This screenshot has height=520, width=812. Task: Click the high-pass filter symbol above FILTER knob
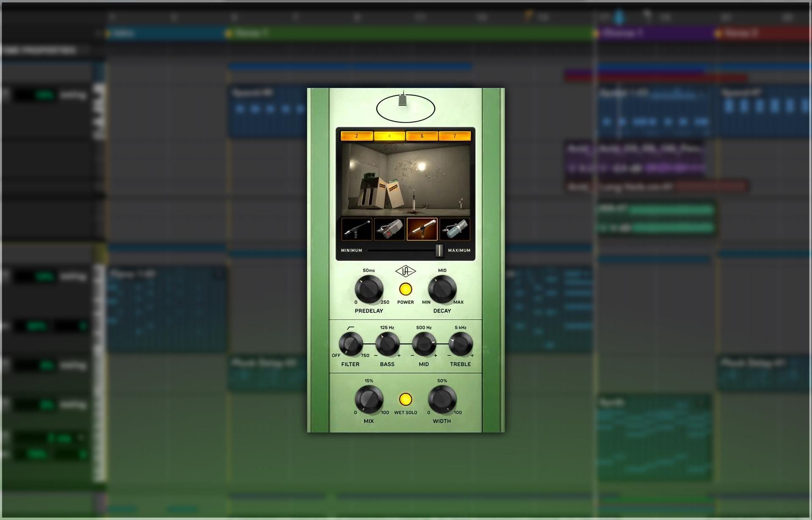(x=351, y=328)
